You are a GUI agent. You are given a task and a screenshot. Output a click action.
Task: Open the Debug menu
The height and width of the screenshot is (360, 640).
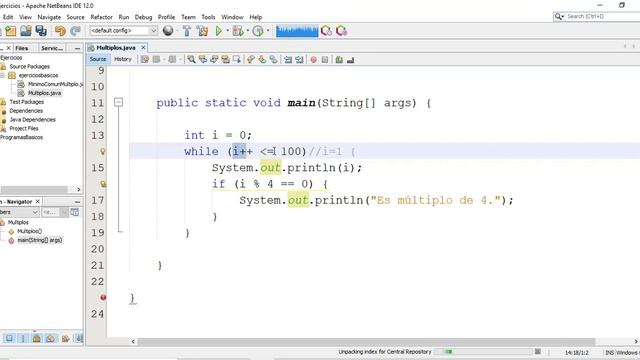click(143, 17)
